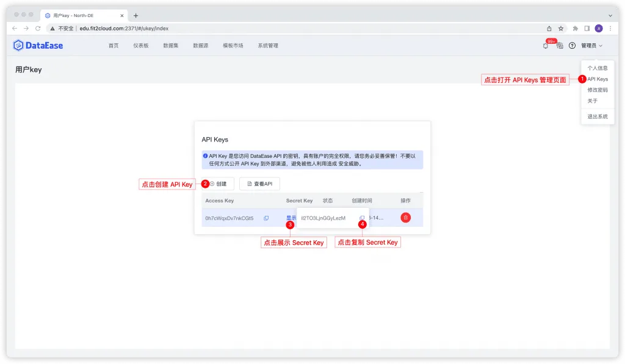Click the DataEase logo
Viewport: 625px width, 364px height.
pyautogui.click(x=38, y=45)
